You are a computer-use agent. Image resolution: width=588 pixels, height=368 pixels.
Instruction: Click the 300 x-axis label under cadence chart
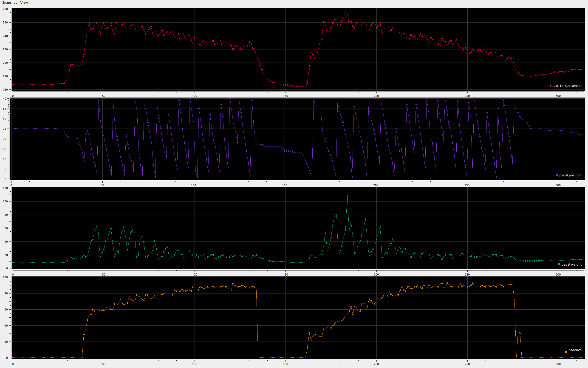point(558,364)
